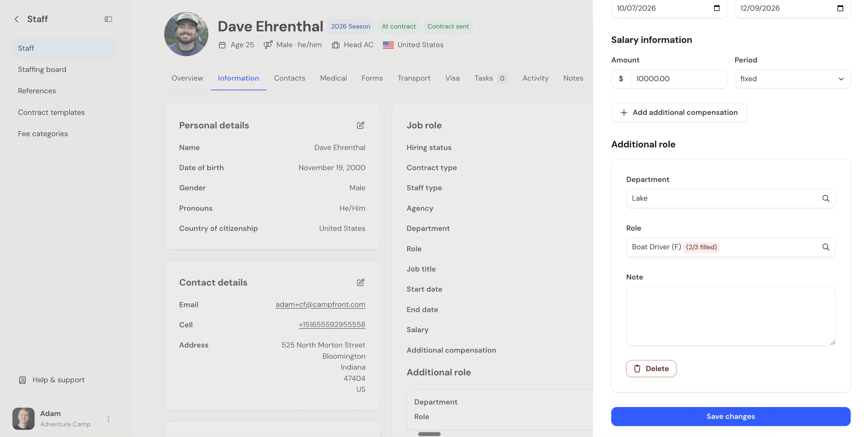
Task: Open end date calendar picker icon
Action: pos(840,8)
